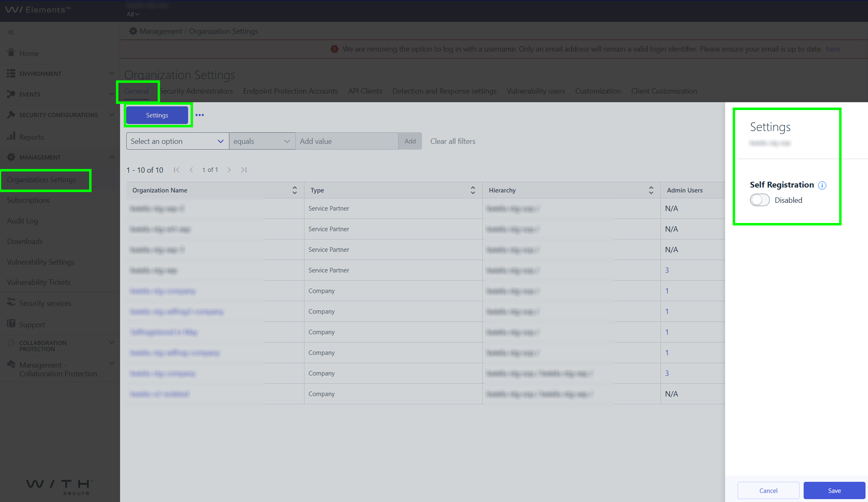The image size is (868, 502).
Task: Click the 'Clear all filters' link
Action: [453, 141]
